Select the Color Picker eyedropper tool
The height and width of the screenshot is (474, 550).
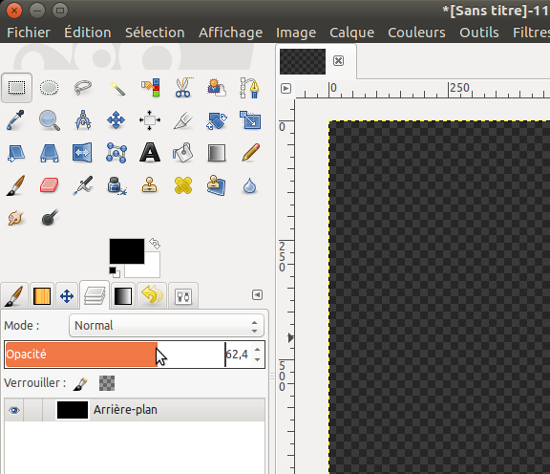click(x=15, y=120)
